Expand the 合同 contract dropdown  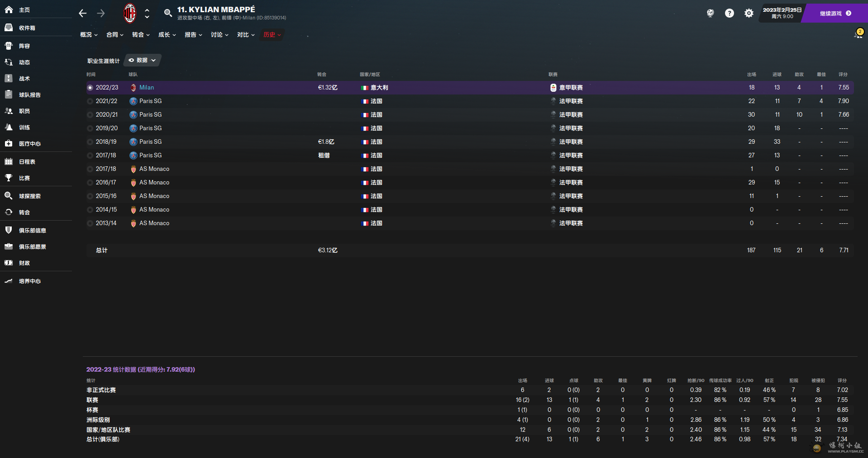click(x=115, y=35)
